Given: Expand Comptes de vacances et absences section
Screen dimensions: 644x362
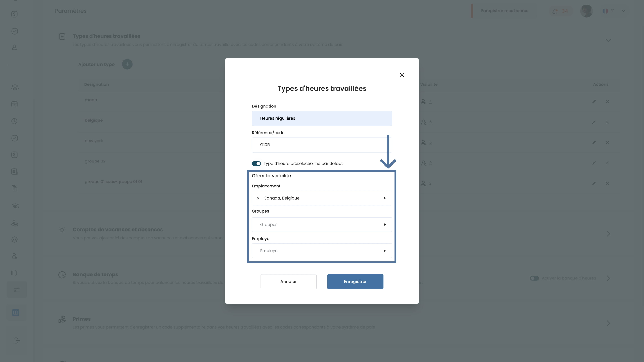Looking at the screenshot, I should (608, 234).
